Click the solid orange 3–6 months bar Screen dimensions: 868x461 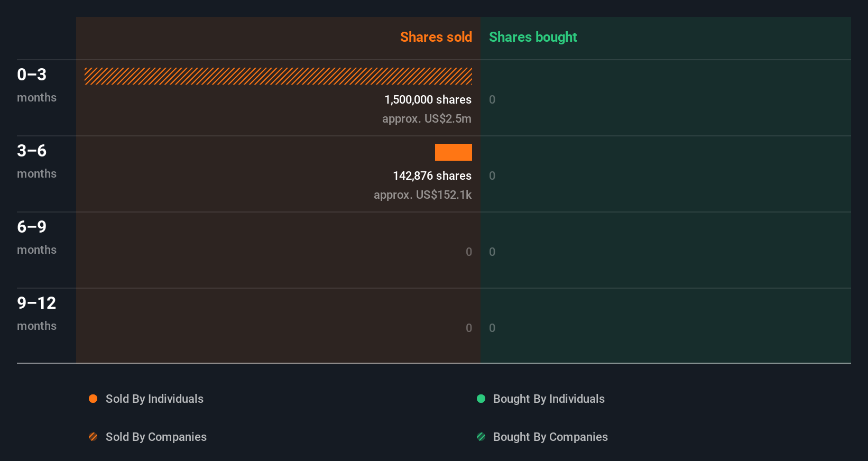(454, 152)
